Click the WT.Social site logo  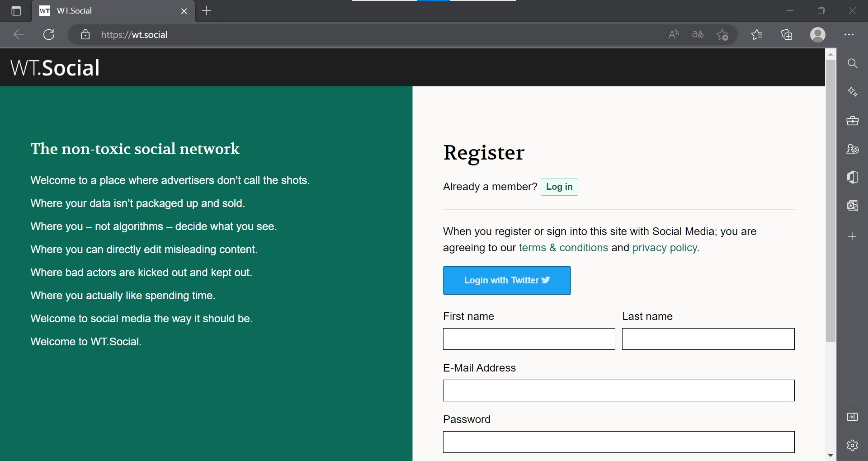[x=55, y=68]
